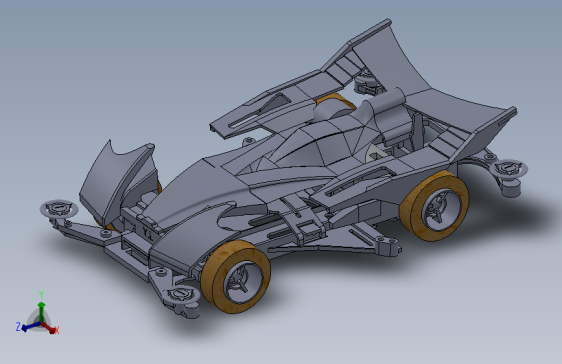
Task: Select the front orange wheel nearest the triad
Action: click(x=235, y=277)
